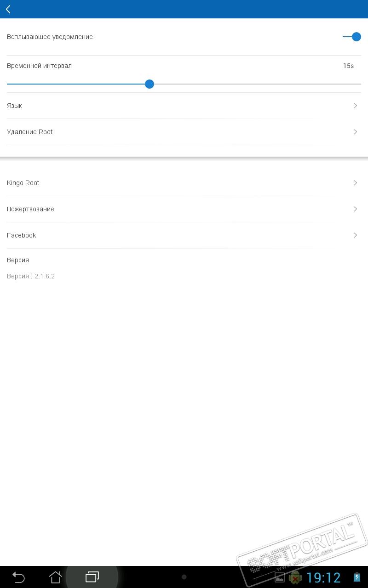Expand Удаление Root chevron arrow

[x=355, y=132]
